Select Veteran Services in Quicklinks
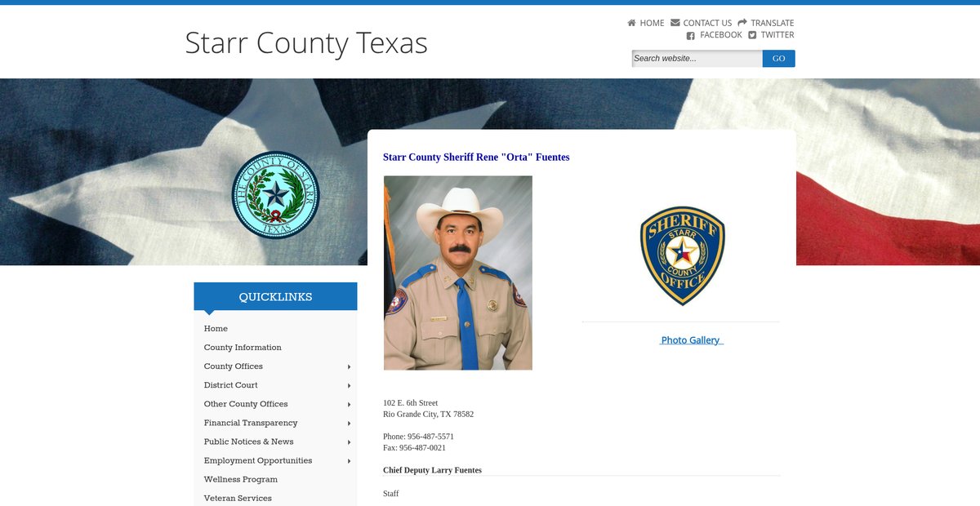The height and width of the screenshot is (506, 980). [238, 499]
